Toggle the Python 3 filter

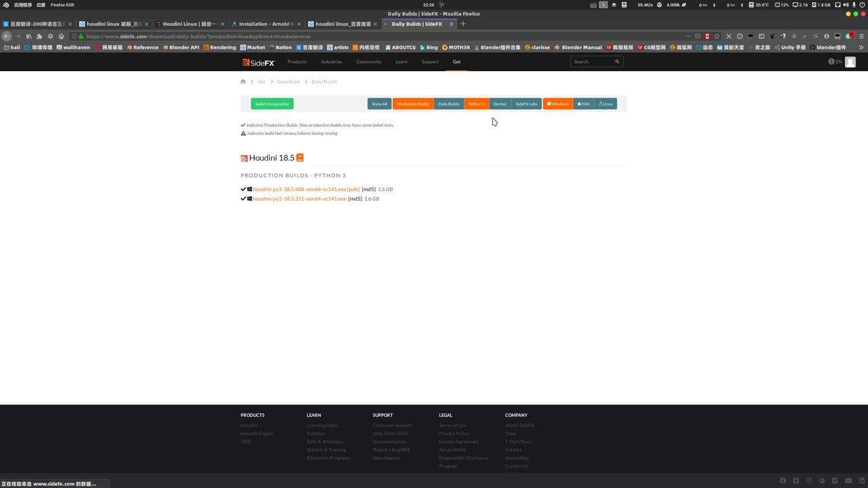[477, 104]
